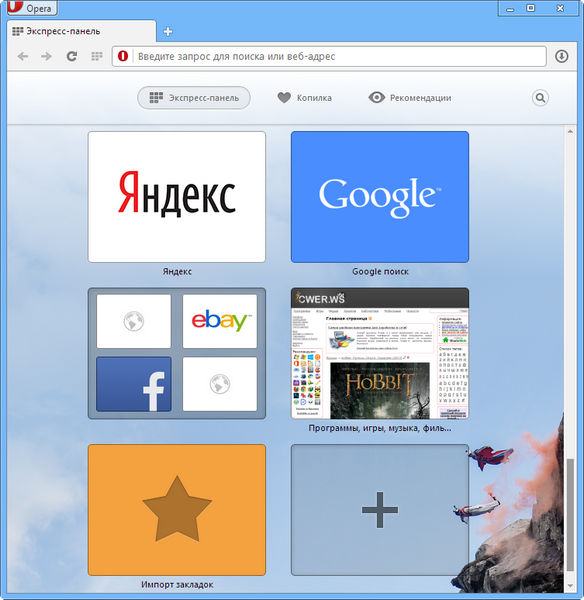Close the Opera window
Image resolution: width=584 pixels, height=600 pixels.
tap(560, 8)
